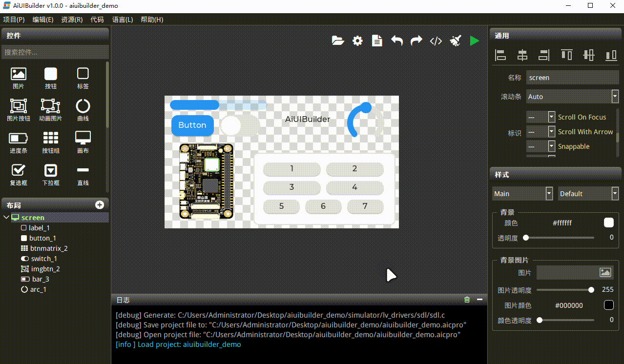This screenshot has width=624, height=364.
Task: Expand the style part Main dropdown
Action: (549, 194)
